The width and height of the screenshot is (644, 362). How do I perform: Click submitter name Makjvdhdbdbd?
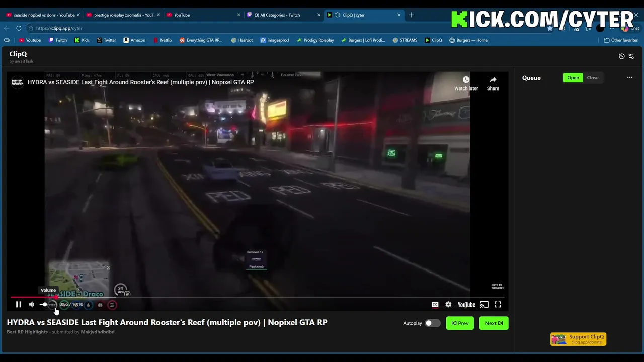coord(98,332)
